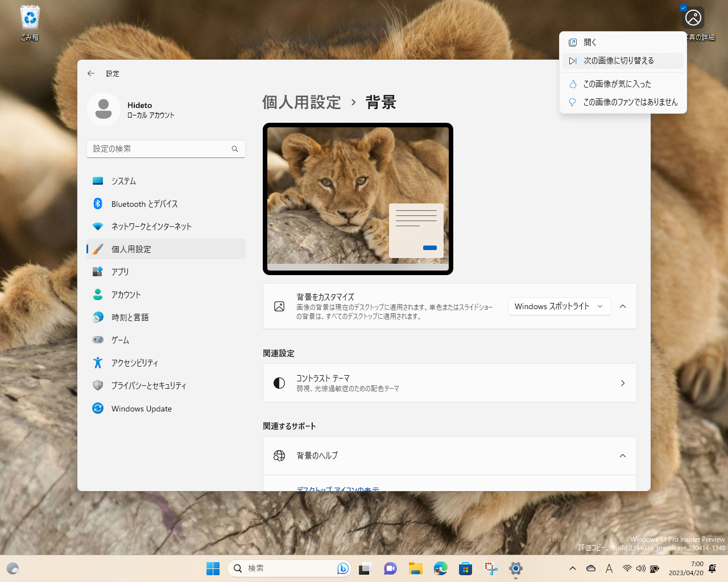Open アプリ settings from the sidebar
This screenshot has width=728, height=582.
pyautogui.click(x=121, y=272)
